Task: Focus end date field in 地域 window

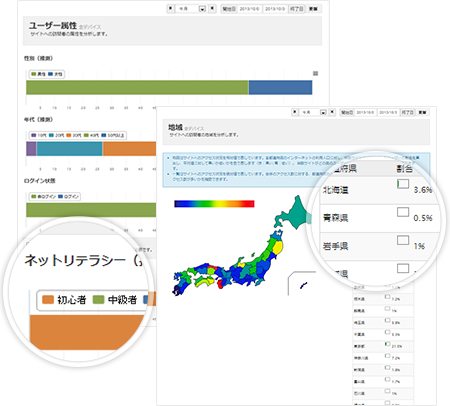Action: [x=388, y=113]
